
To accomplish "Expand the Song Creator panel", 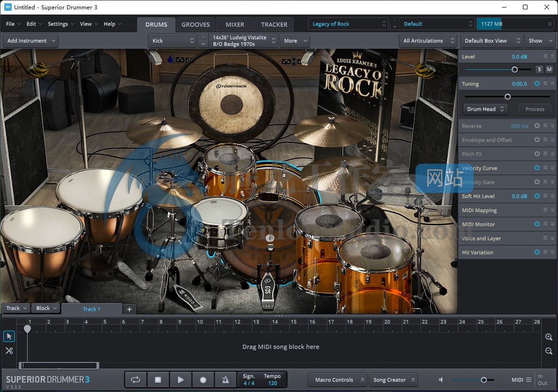I will (393, 380).
